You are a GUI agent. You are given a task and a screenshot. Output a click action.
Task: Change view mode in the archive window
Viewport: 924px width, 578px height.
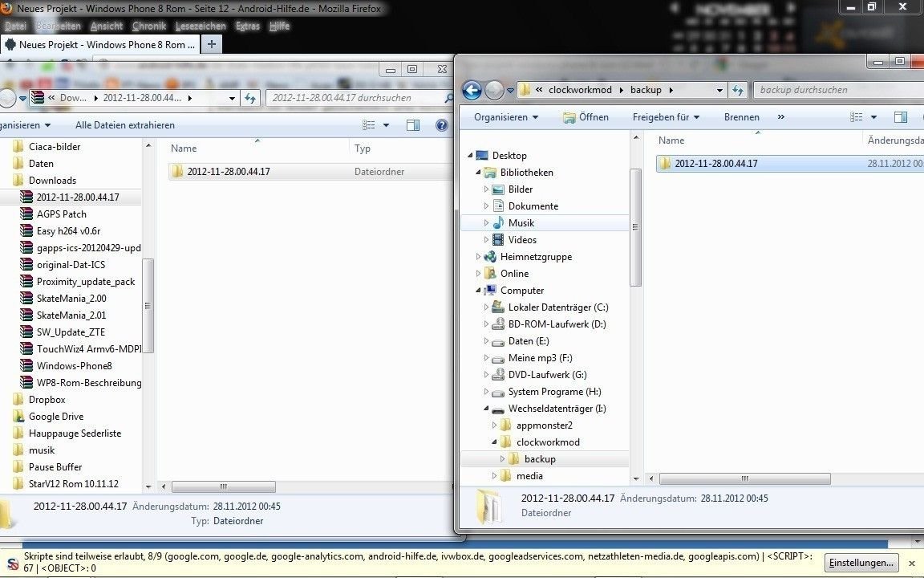tap(369, 125)
